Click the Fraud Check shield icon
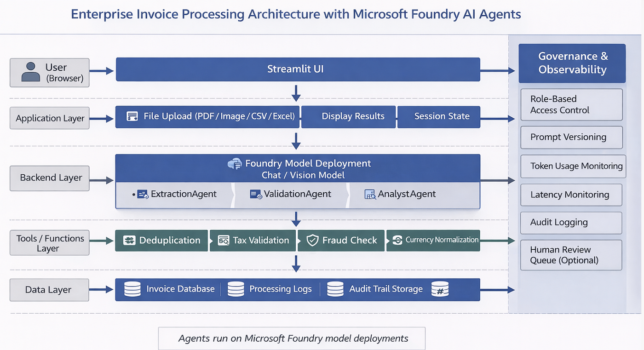This screenshot has height=350, width=644. point(312,240)
